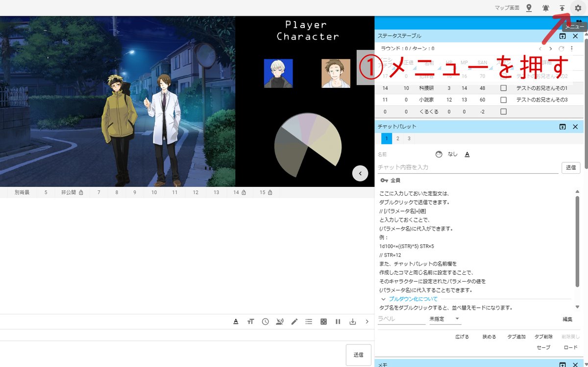Toggle checkbox for くるくる row

coord(503,111)
